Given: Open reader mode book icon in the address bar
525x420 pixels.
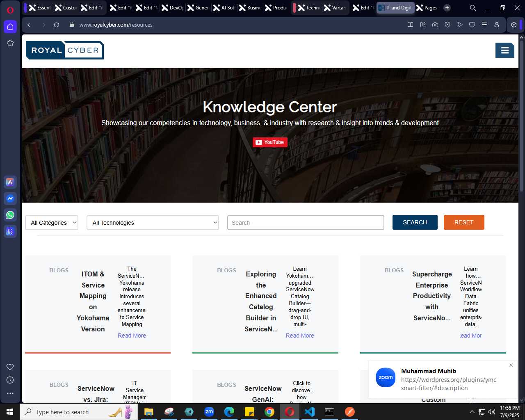Looking at the screenshot, I should [410, 25].
